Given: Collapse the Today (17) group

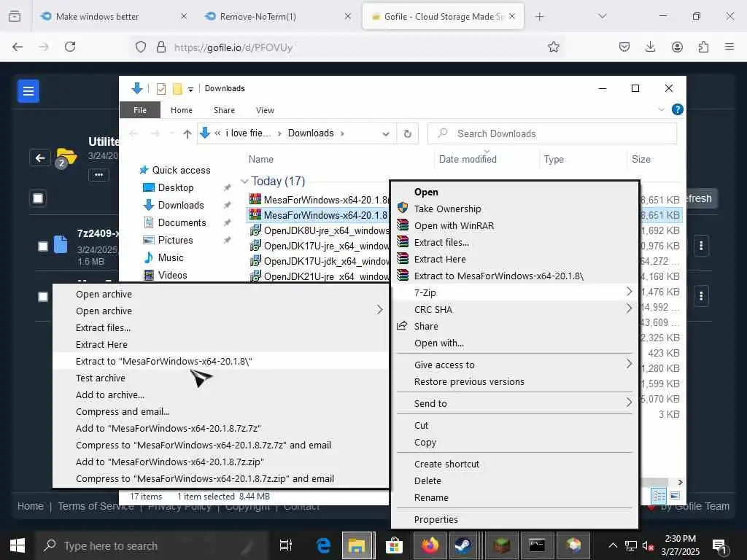Looking at the screenshot, I should click(x=245, y=181).
